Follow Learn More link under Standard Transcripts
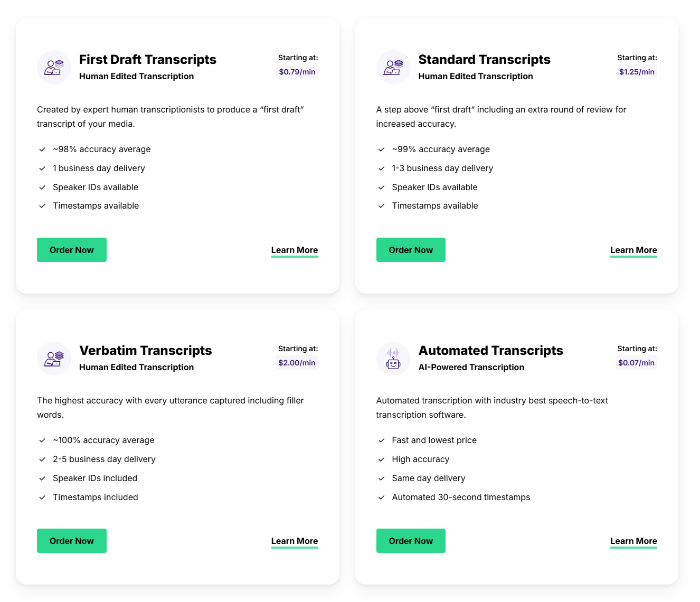Image resolution: width=700 pixels, height=602 pixels. point(633,250)
